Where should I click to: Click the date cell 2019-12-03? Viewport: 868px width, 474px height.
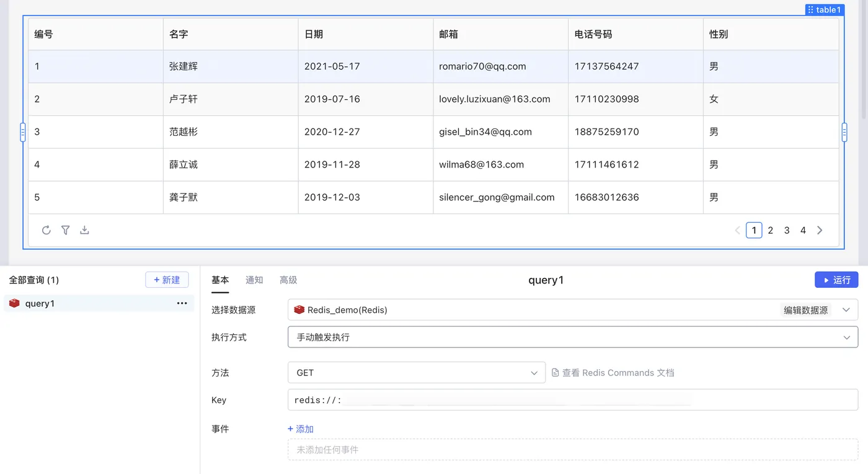(366, 198)
